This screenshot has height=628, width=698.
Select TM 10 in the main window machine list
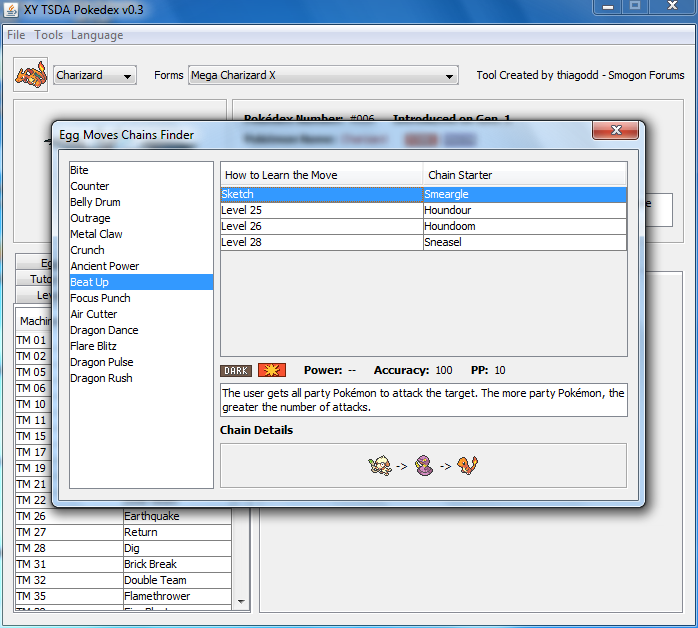tap(33, 405)
